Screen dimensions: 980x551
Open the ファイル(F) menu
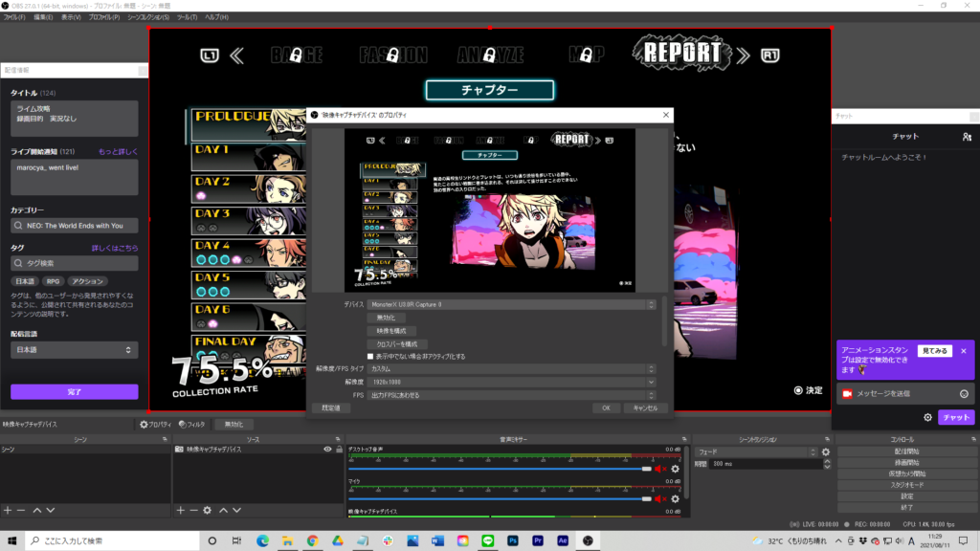pyautogui.click(x=14, y=17)
